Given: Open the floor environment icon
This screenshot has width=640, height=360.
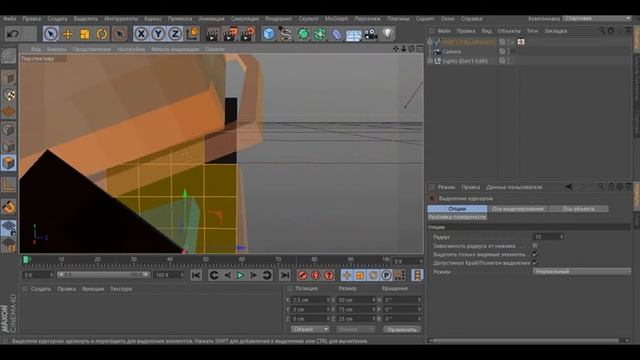Looking at the screenshot, I should (x=353, y=35).
